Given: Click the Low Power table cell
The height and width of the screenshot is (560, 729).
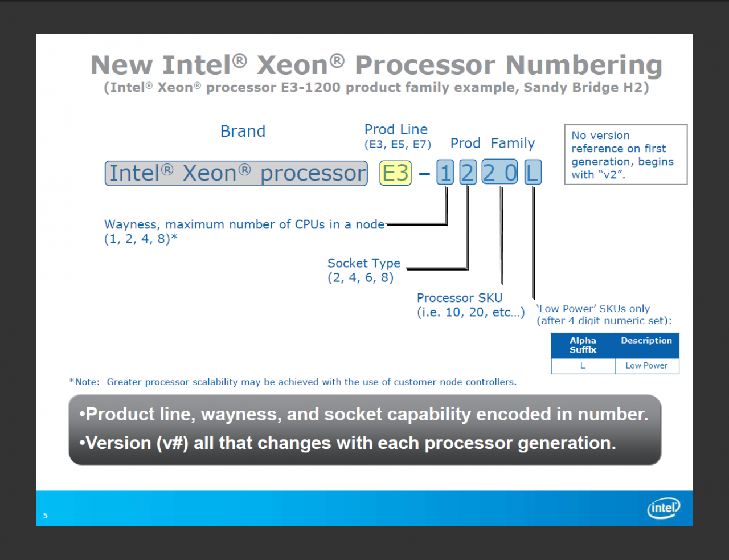Looking at the screenshot, I should [647, 366].
